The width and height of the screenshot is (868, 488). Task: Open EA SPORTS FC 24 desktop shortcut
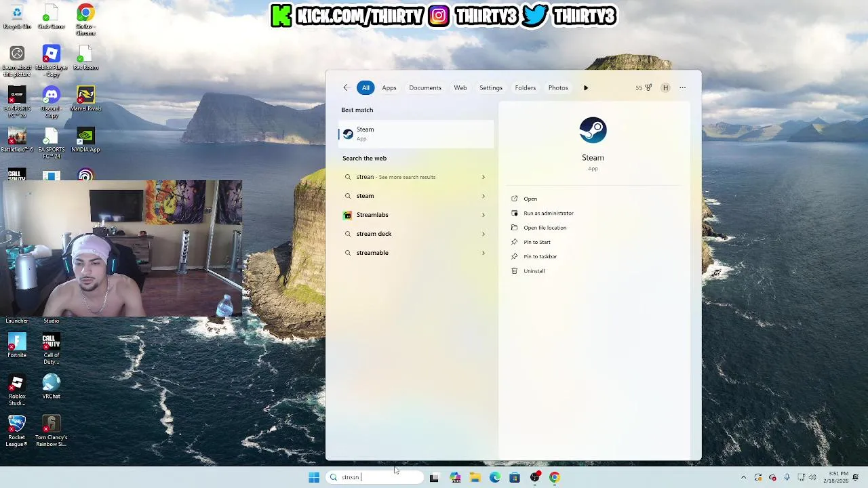pyautogui.click(x=52, y=143)
